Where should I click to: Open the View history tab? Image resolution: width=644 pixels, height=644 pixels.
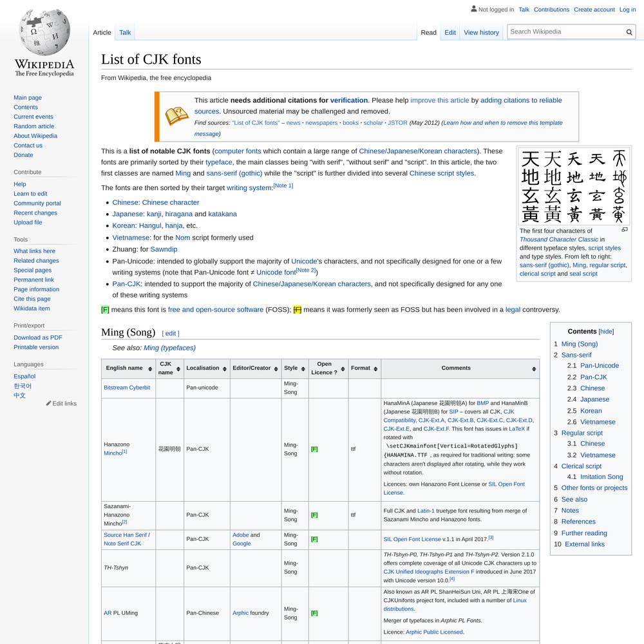[481, 32]
